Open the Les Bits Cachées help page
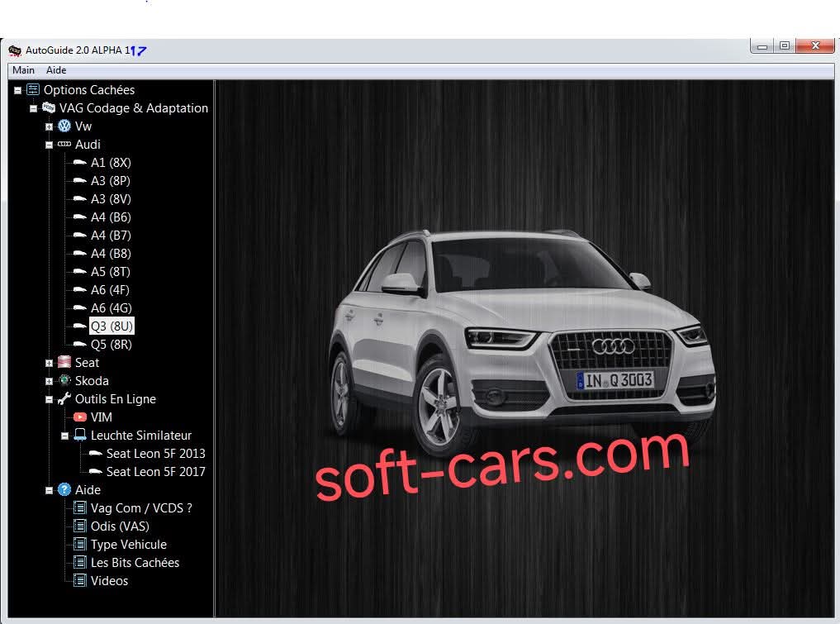The width and height of the screenshot is (840, 624). 135,563
